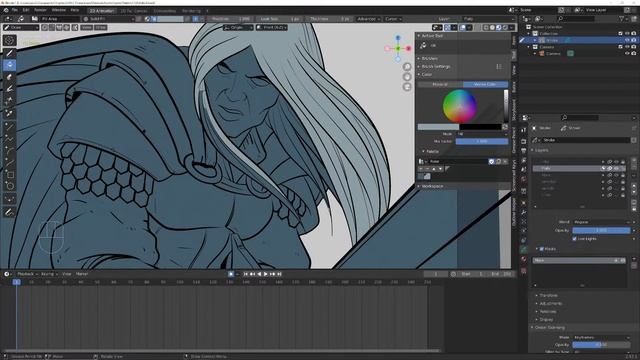
Task: Open the Window menu
Action: coord(58,10)
